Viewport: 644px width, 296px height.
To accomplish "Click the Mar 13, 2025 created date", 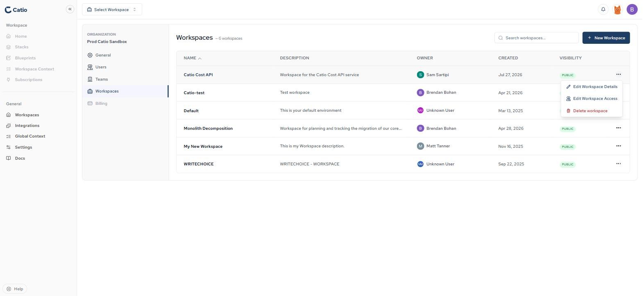I will [510, 111].
